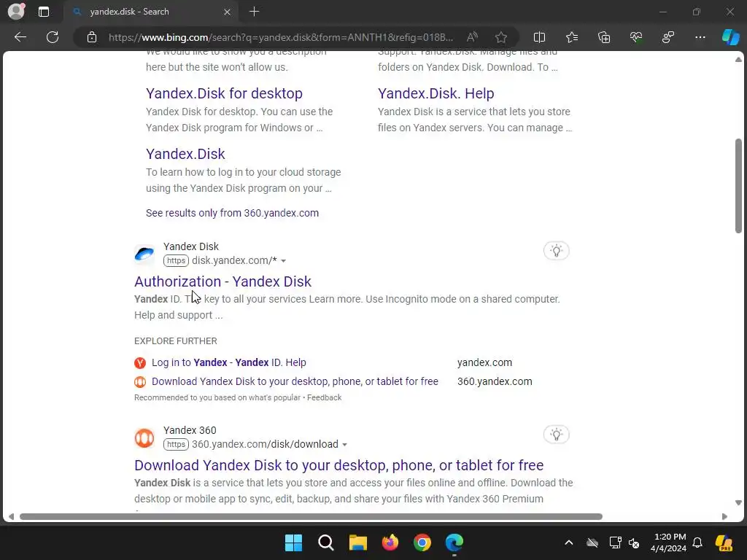Click lightbulb insight icon for Yandex Disk result
The width and height of the screenshot is (747, 560).
556,251
